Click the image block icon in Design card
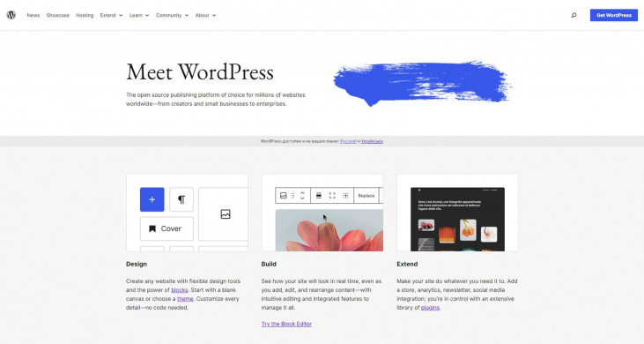Viewport: 644px width, 344px height. pos(226,214)
